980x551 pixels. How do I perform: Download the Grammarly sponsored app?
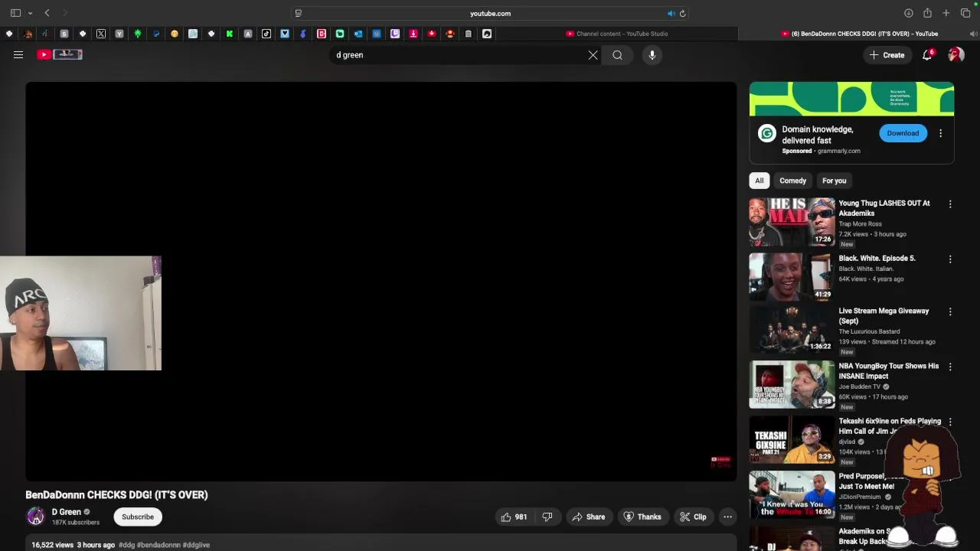[903, 133]
